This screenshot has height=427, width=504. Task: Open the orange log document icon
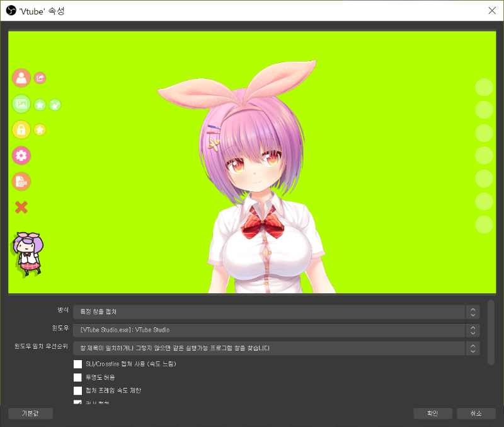(x=21, y=182)
